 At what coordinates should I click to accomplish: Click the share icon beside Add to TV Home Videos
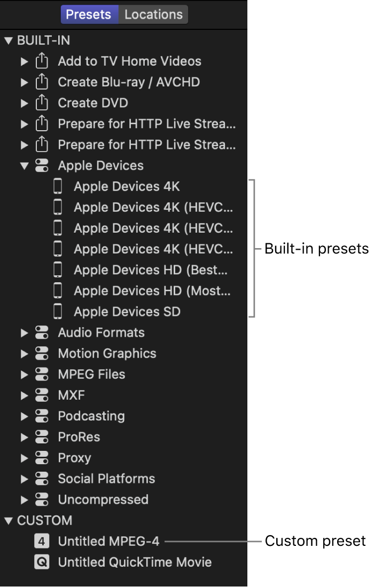point(42,61)
